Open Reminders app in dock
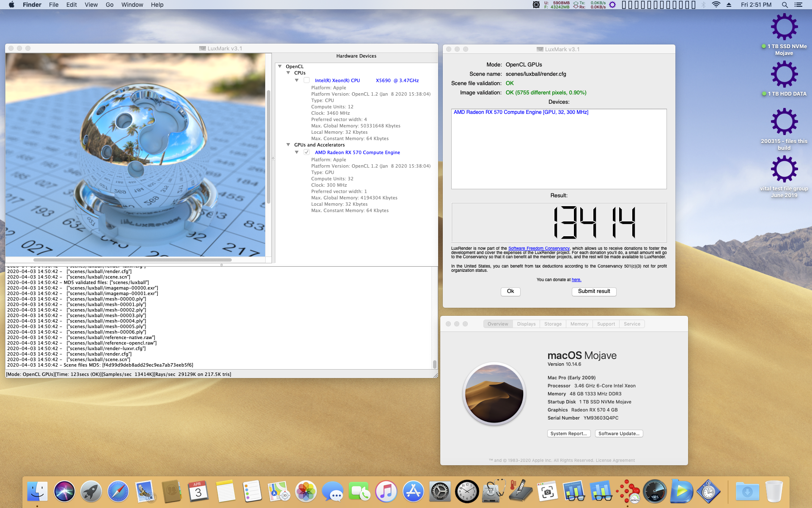 tap(252, 491)
